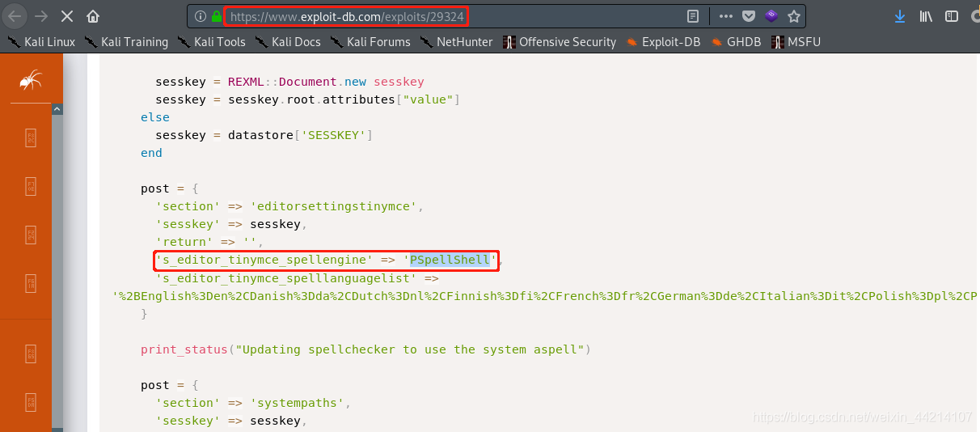980x432 pixels.
Task: Click the datastore['SESSKEY'] line
Action: tap(264, 135)
